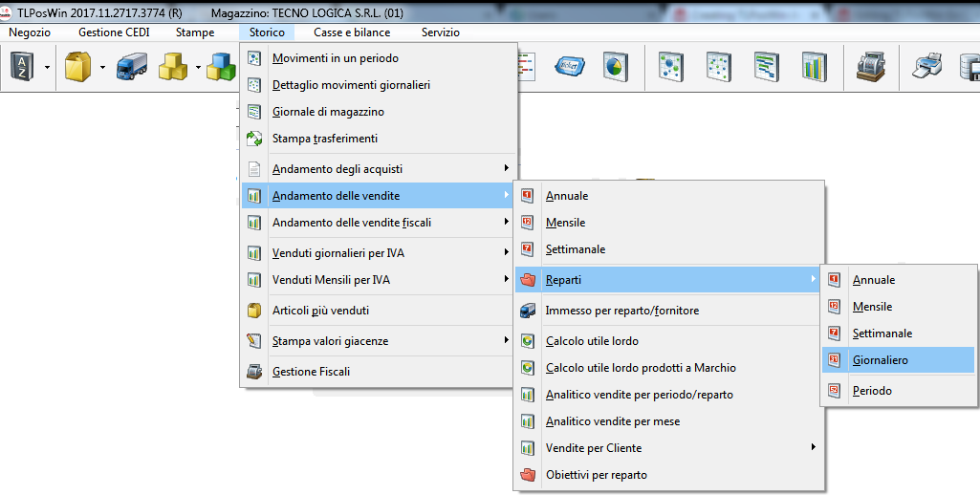
Task: Click the green bar chart toolbar icon
Action: click(x=814, y=67)
